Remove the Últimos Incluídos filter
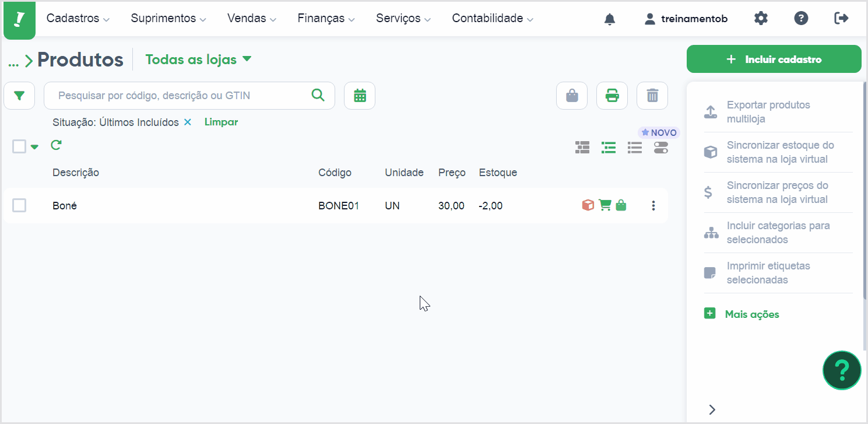Screen dimensions: 868x424 [x=187, y=122]
